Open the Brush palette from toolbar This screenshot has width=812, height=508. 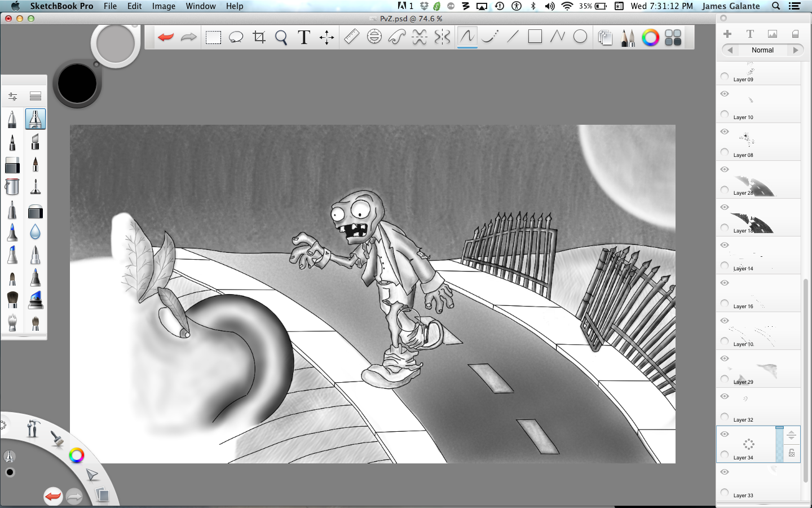[x=628, y=38]
